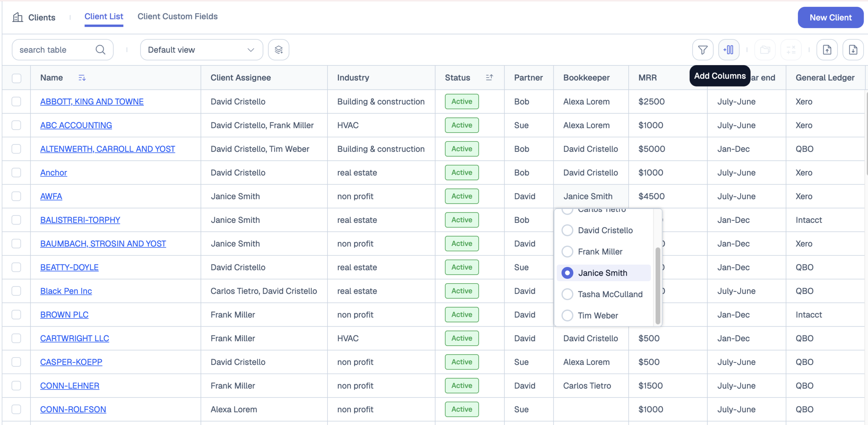Switch to the Client List tab
The width and height of the screenshot is (868, 425).
pyautogui.click(x=104, y=16)
